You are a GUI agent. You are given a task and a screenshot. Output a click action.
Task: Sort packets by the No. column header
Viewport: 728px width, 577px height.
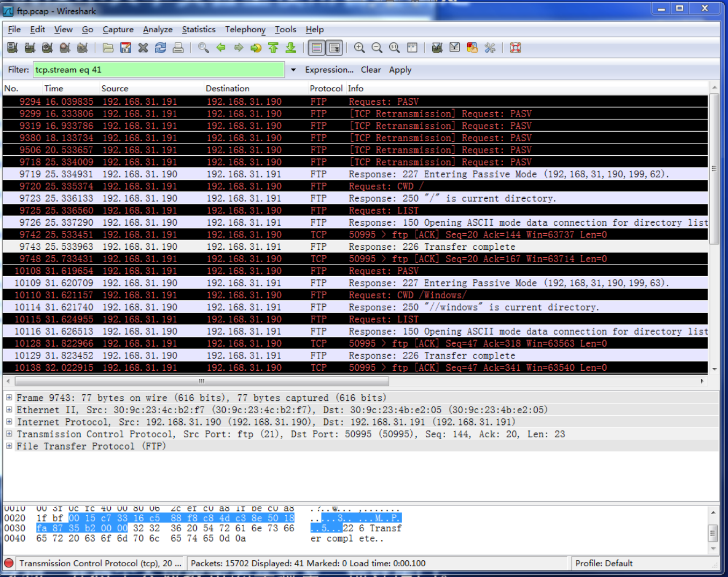(23, 89)
